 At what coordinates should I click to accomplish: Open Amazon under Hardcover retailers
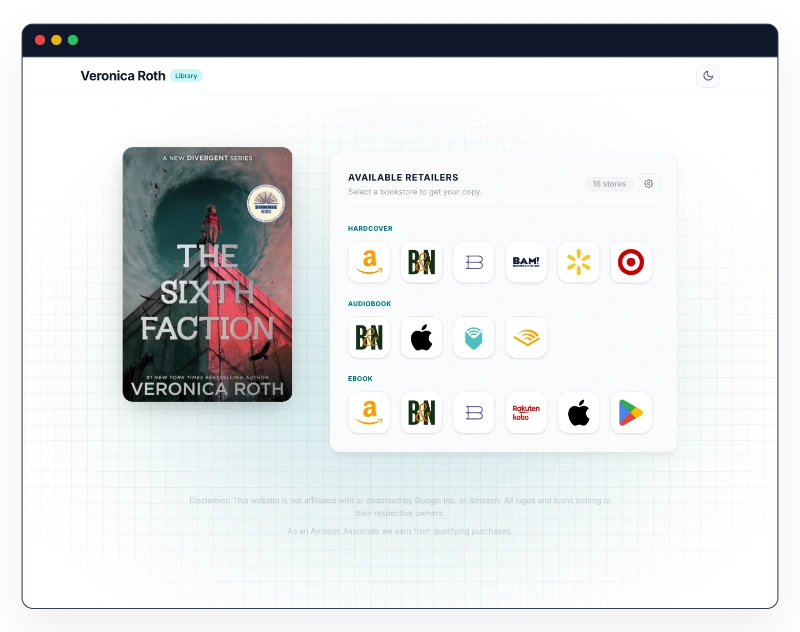point(369,262)
